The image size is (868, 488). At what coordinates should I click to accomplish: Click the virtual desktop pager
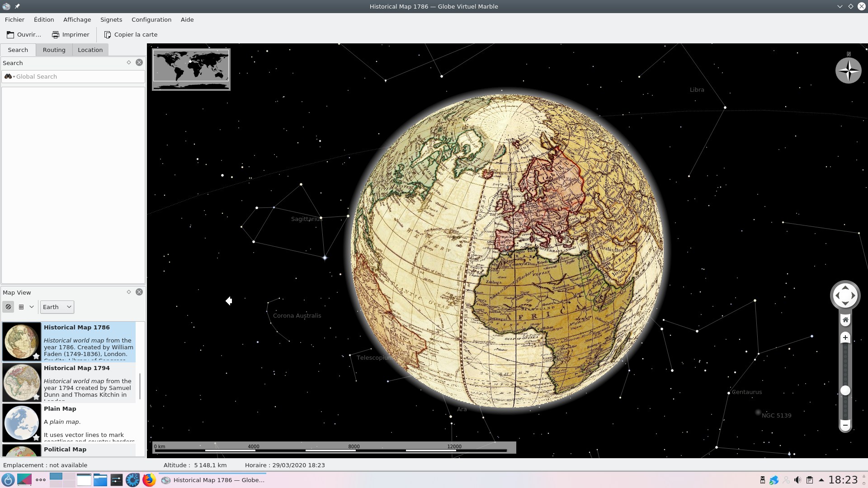62,480
